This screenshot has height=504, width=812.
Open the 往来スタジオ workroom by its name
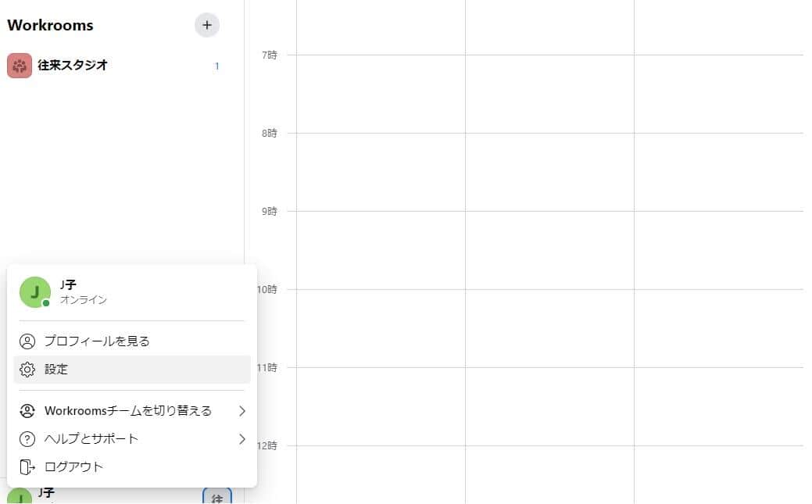(73, 66)
